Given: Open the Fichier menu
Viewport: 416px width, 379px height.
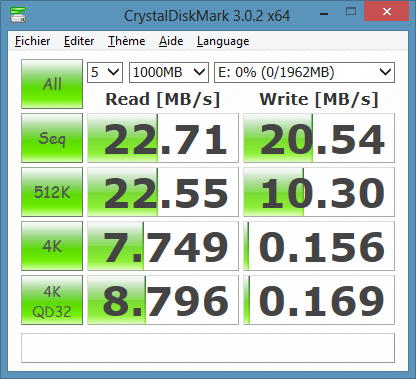Looking at the screenshot, I should coord(32,41).
